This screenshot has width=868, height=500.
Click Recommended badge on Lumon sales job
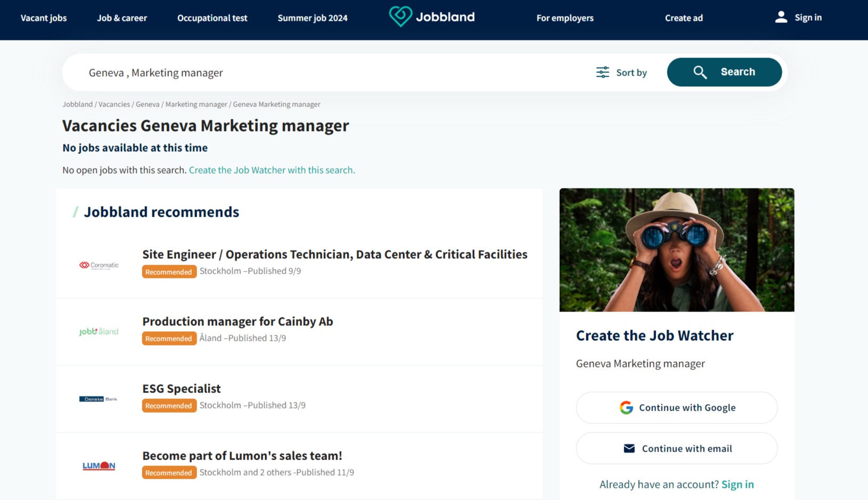169,473
